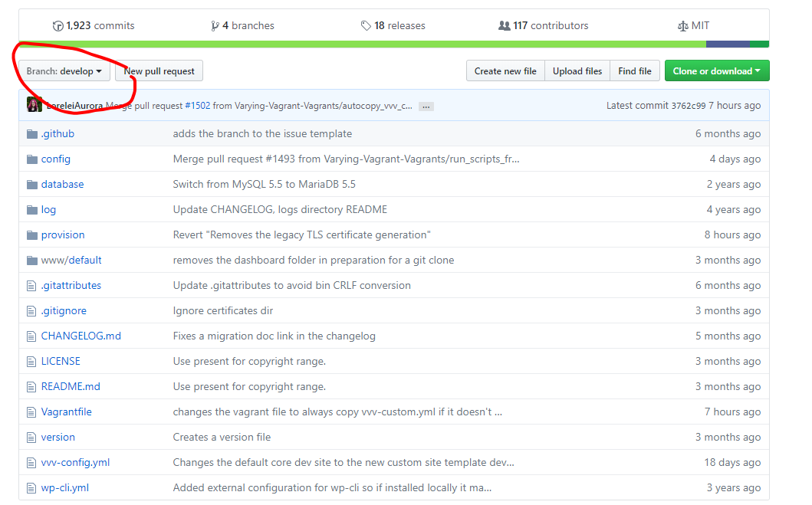Open latest commit 3762c99 hash

point(689,106)
